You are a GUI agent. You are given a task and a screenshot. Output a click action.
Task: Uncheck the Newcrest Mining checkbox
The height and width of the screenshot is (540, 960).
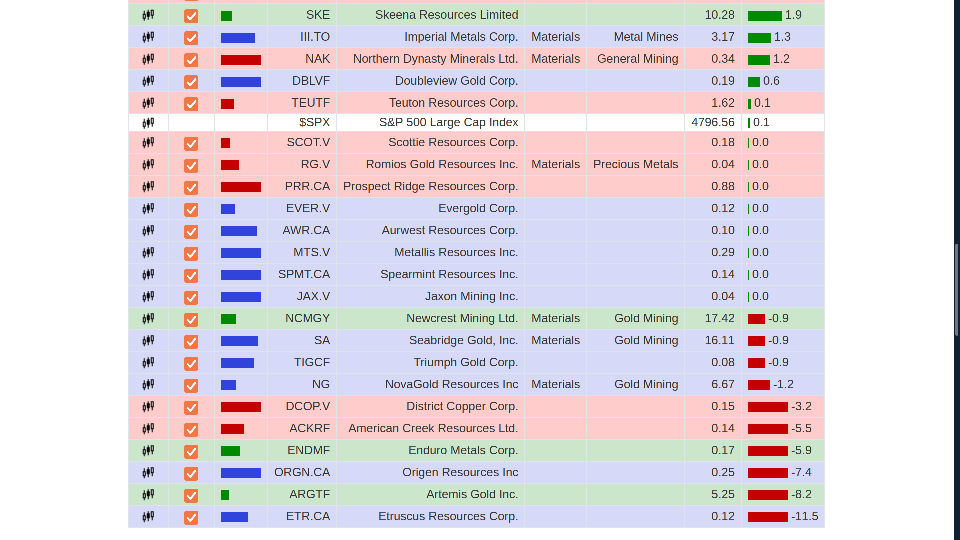coord(191,320)
